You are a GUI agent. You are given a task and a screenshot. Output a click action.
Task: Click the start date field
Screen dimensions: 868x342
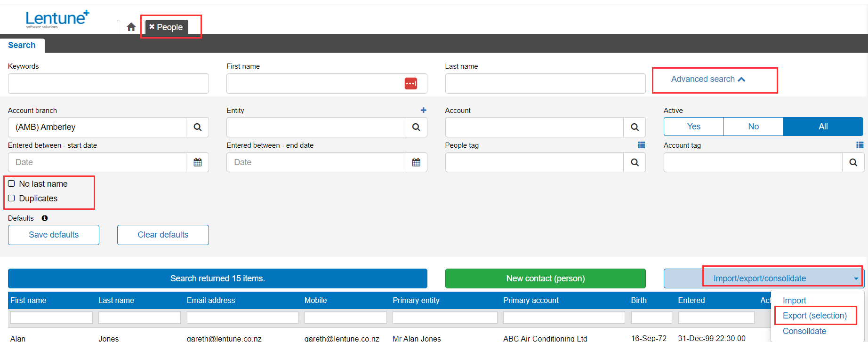point(97,162)
